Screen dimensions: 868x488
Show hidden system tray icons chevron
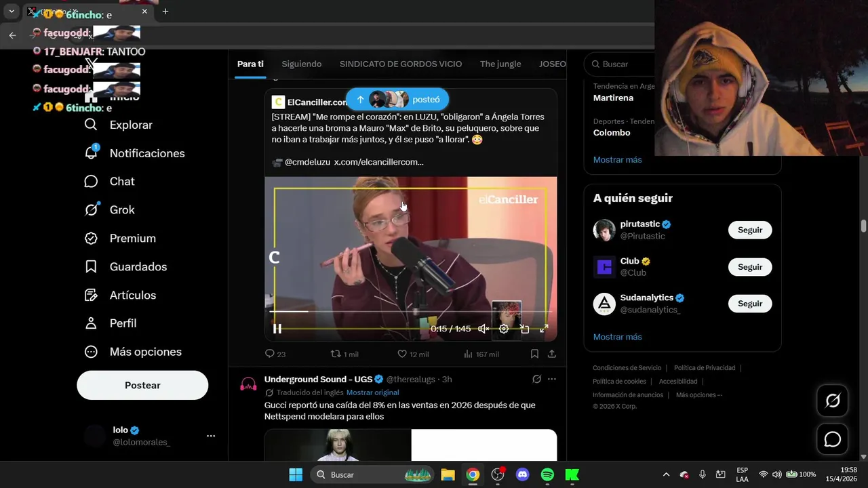pyautogui.click(x=666, y=474)
